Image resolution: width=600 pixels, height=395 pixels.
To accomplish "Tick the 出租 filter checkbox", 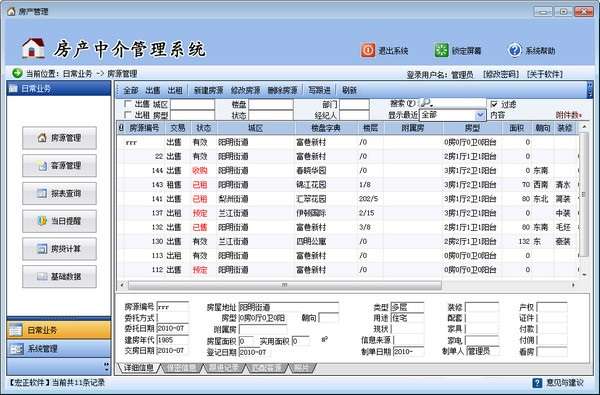I will 129,114.
